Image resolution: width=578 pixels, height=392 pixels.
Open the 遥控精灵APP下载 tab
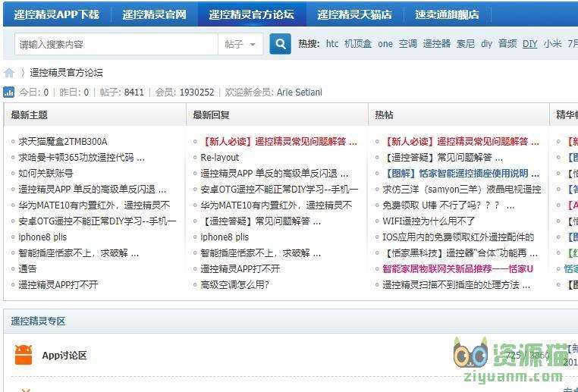coord(56,14)
